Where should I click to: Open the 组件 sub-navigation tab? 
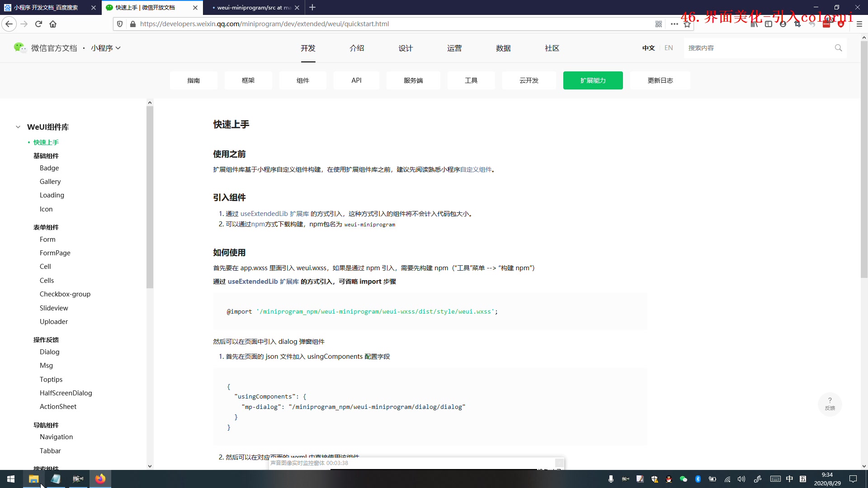point(303,80)
